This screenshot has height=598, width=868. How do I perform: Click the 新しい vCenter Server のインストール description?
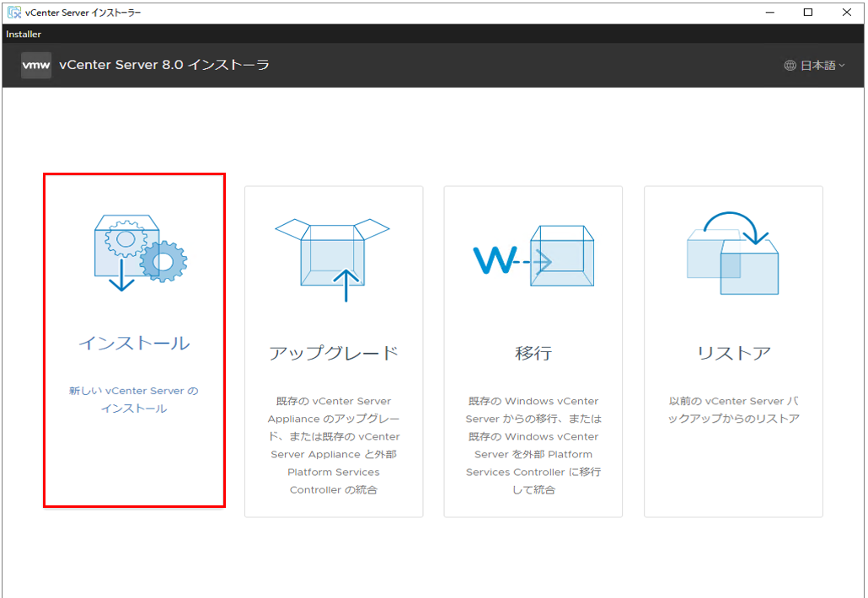point(134,399)
